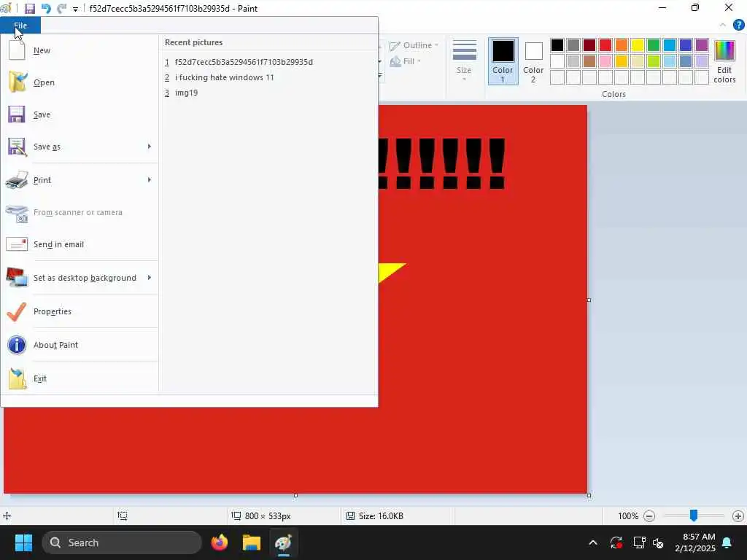The width and height of the screenshot is (747, 560).
Task: Choose New from the File menu
Action: pos(80,50)
